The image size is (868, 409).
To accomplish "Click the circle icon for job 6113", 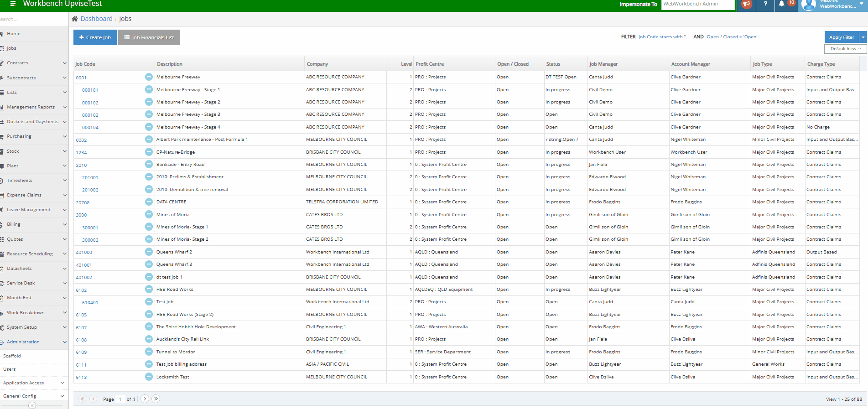I will (149, 377).
